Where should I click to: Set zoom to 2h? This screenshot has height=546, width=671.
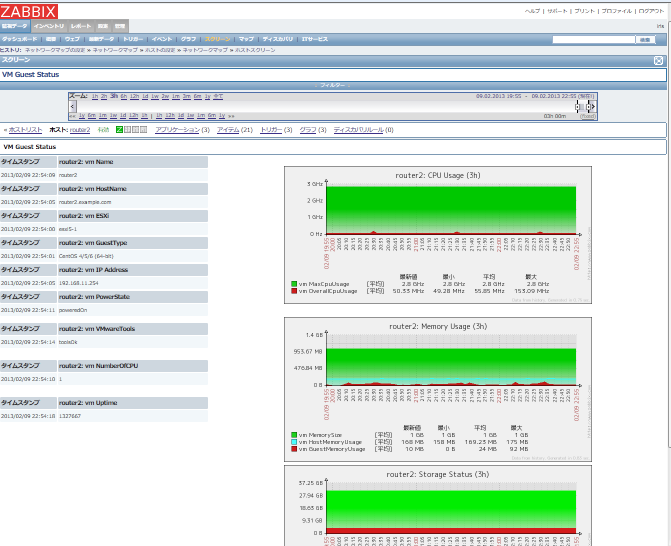[x=104, y=96]
